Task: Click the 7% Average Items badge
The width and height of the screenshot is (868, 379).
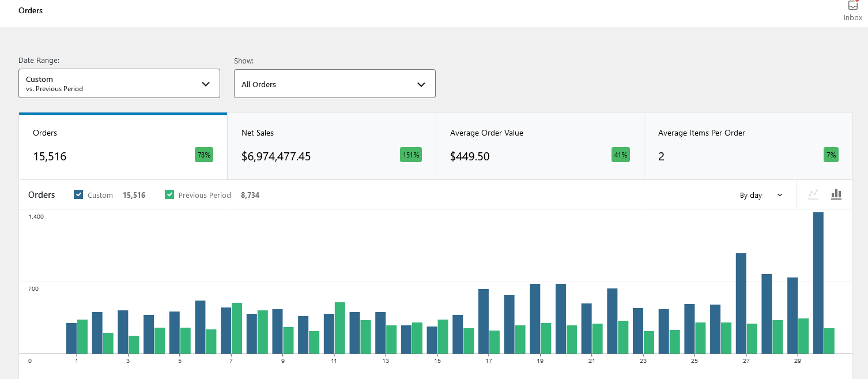Action: [x=831, y=155]
